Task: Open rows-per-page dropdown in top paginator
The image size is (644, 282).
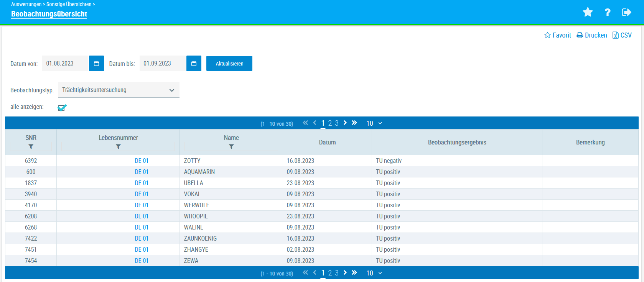Action: (374, 123)
